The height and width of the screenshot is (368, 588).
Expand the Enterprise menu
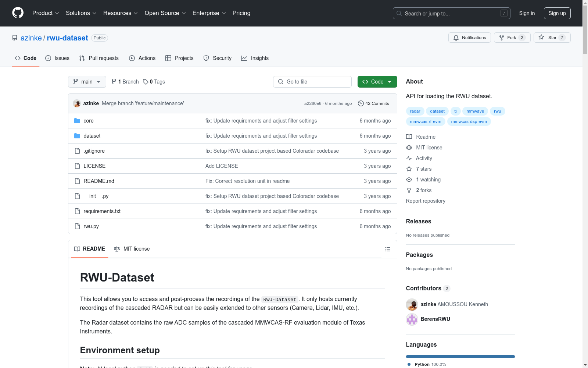point(209,13)
